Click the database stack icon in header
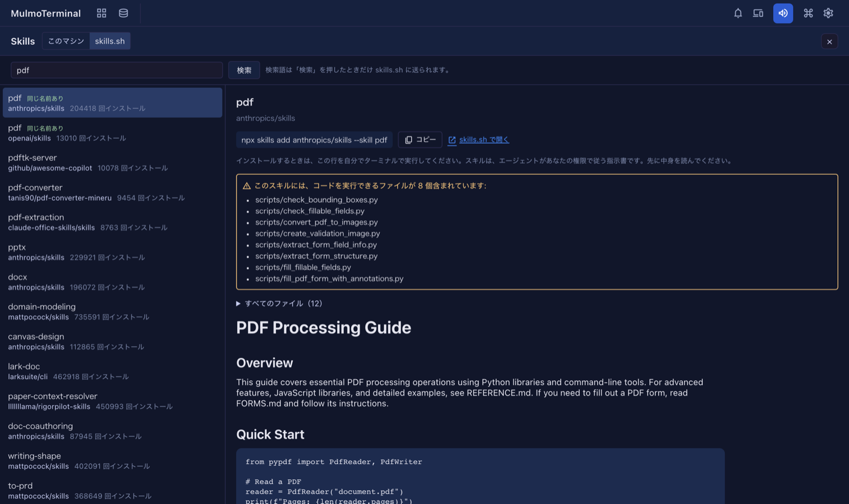 click(123, 13)
